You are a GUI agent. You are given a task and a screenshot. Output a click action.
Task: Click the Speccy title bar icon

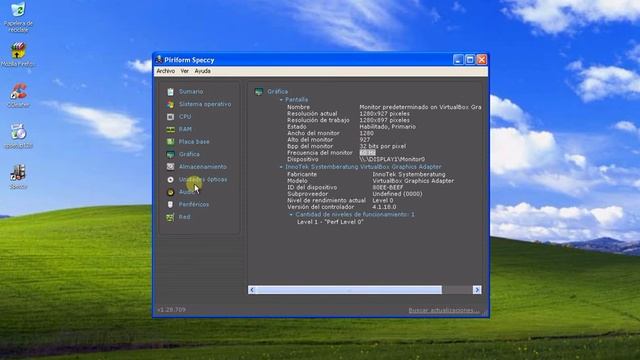[159, 60]
